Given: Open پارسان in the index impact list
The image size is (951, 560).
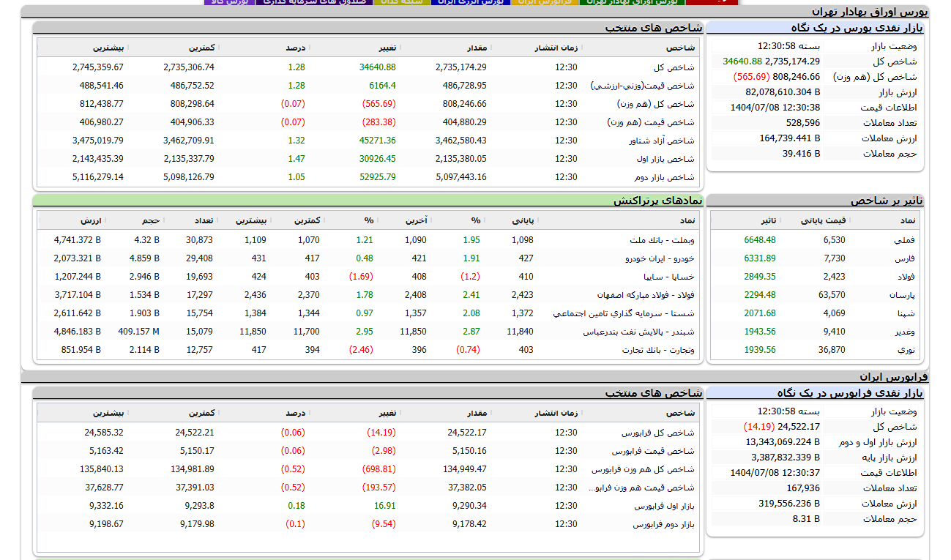Looking at the screenshot, I should 903,295.
